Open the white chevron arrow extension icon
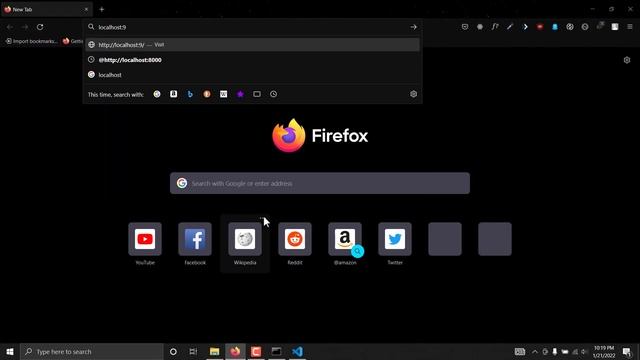The width and height of the screenshot is (640, 360). tap(525, 27)
